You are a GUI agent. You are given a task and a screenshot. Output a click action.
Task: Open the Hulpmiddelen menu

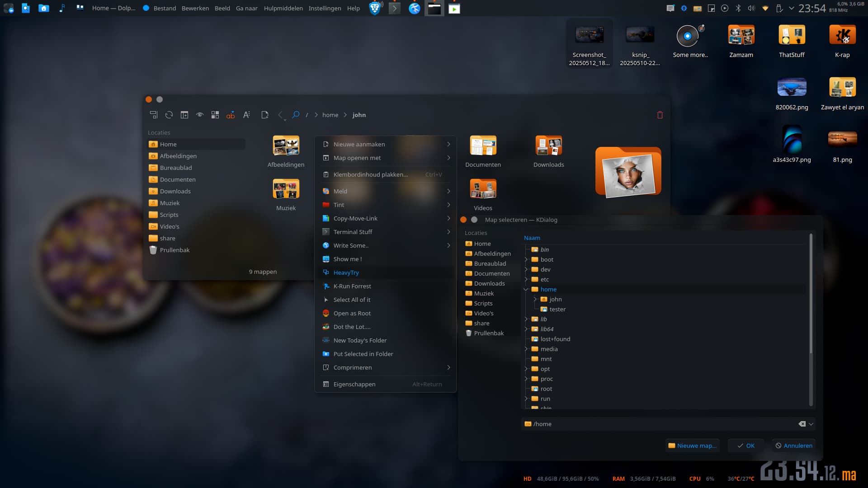(x=283, y=8)
